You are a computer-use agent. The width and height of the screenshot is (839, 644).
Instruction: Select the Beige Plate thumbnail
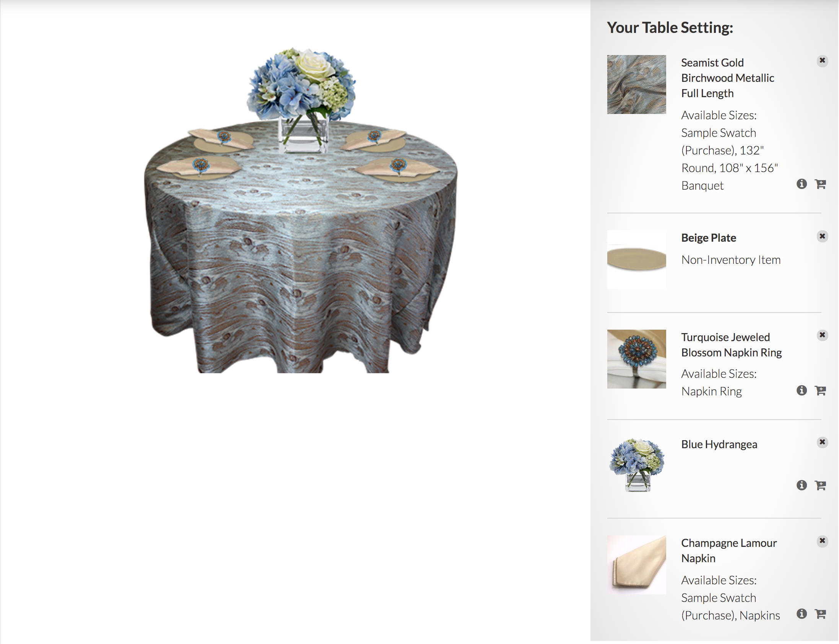click(636, 260)
